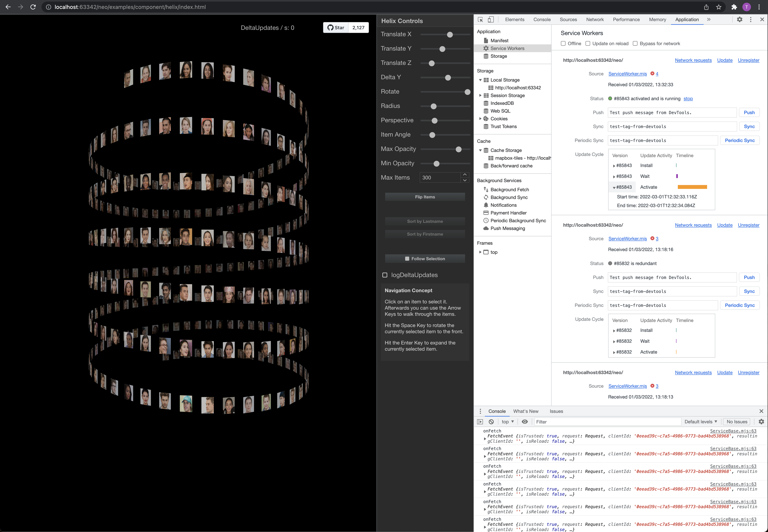
Task: Show console sidebar icon
Action: (x=480, y=422)
